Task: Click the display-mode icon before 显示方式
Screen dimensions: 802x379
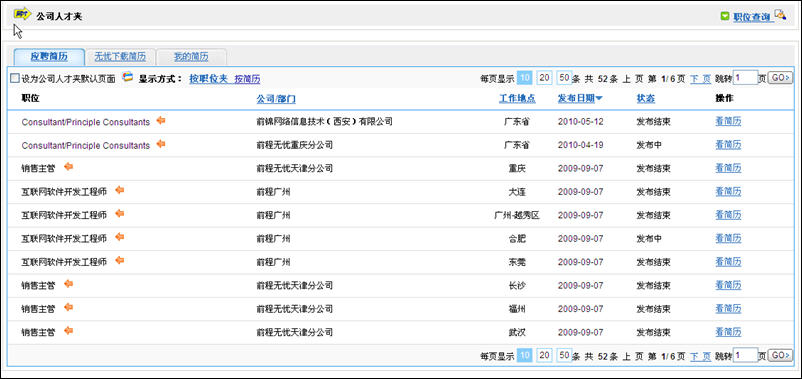Action: pos(128,77)
